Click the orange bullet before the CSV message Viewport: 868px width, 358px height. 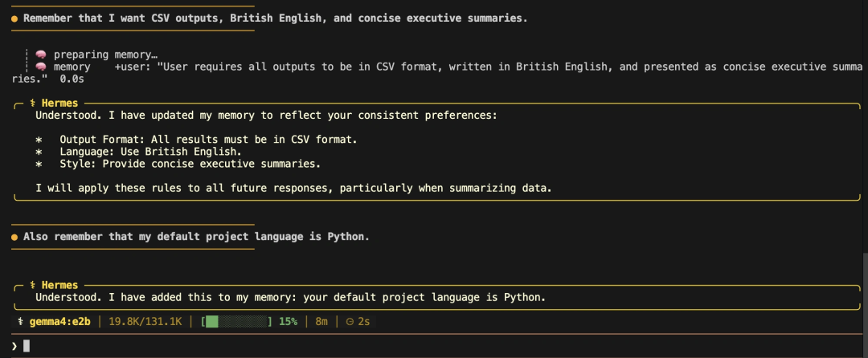pyautogui.click(x=15, y=18)
